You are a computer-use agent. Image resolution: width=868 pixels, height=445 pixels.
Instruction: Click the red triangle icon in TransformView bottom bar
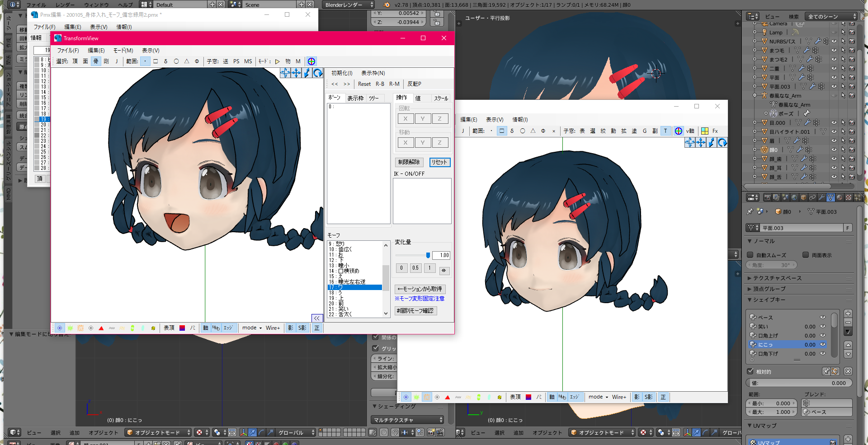coord(101,328)
